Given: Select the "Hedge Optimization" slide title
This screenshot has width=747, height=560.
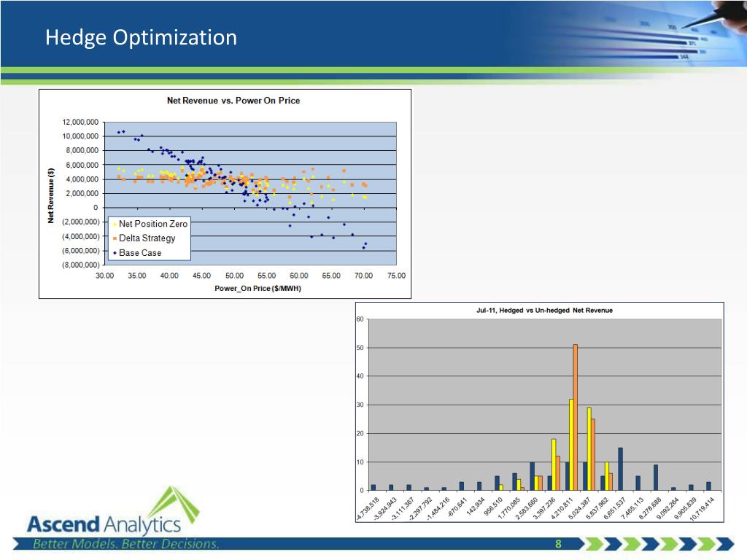Looking at the screenshot, I should click(141, 38).
